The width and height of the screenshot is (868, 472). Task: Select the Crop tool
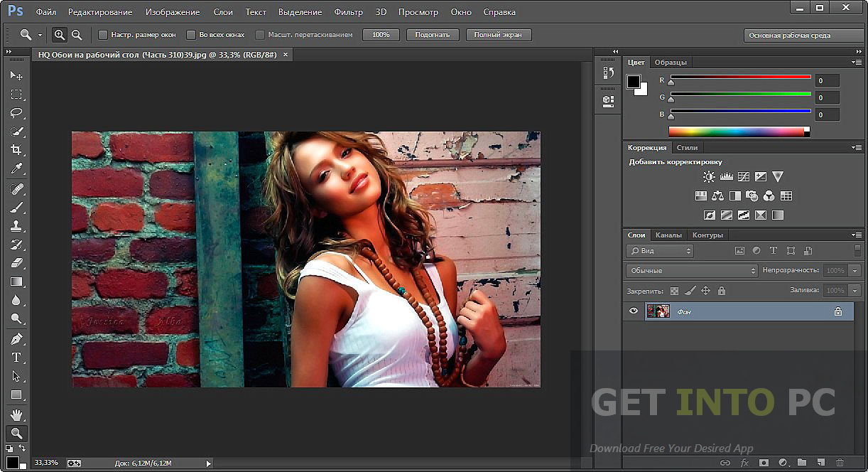tap(16, 150)
